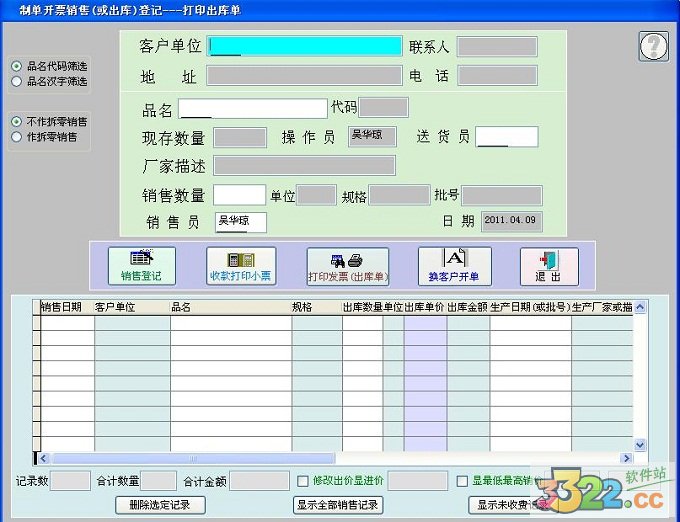Click the 品名 column header in grid
This screenshot has width=680, height=522.
click(231, 308)
